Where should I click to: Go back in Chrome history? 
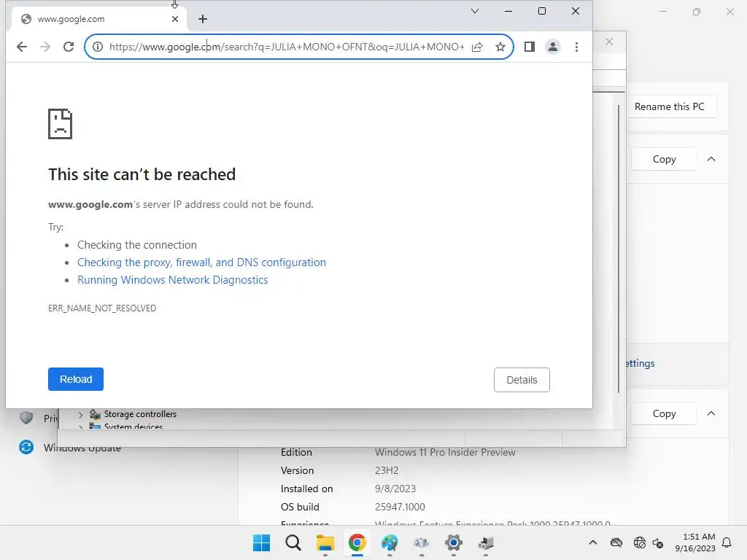[22, 47]
